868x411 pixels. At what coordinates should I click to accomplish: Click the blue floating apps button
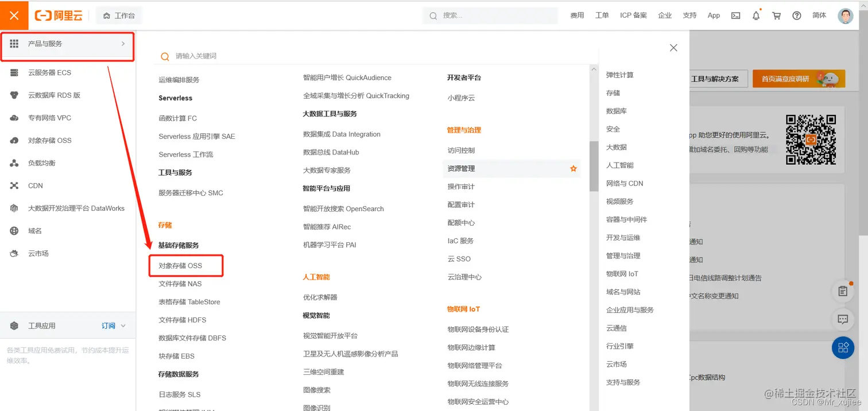tap(843, 347)
